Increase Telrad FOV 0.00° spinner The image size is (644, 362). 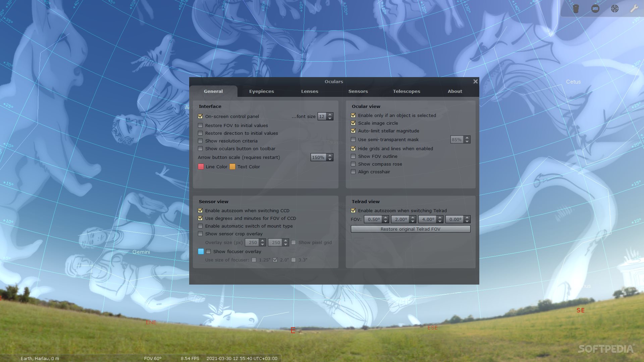[x=467, y=218]
